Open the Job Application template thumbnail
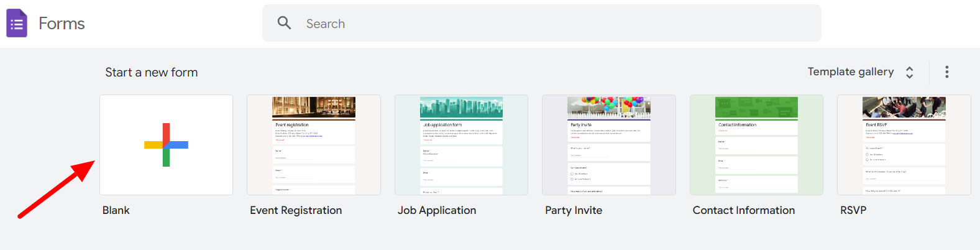This screenshot has height=250, width=980. click(461, 145)
